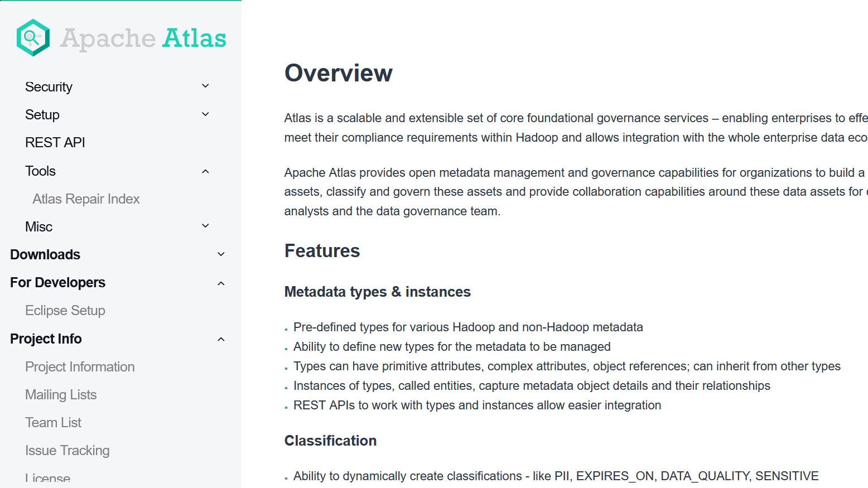Open the Atlas Repair Index page
Viewport: 868px width, 488px height.
[x=86, y=199]
